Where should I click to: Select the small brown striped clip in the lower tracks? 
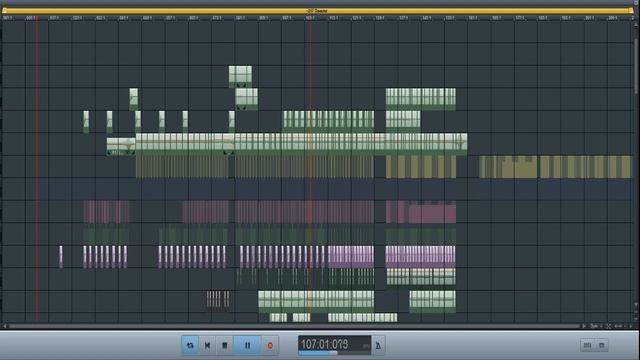click(x=218, y=300)
